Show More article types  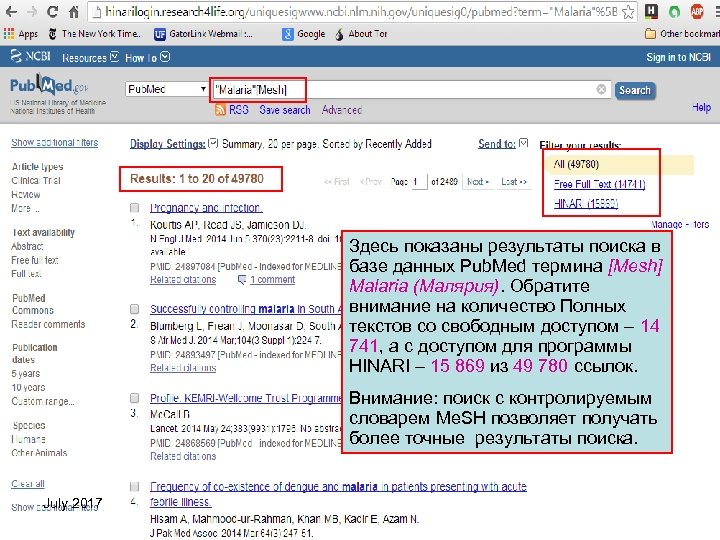tap(25, 208)
